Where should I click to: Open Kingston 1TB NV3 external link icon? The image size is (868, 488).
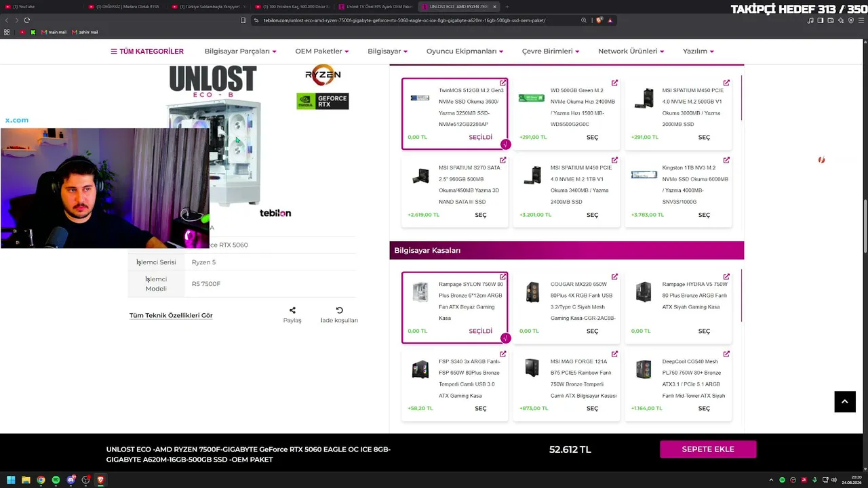726,161
